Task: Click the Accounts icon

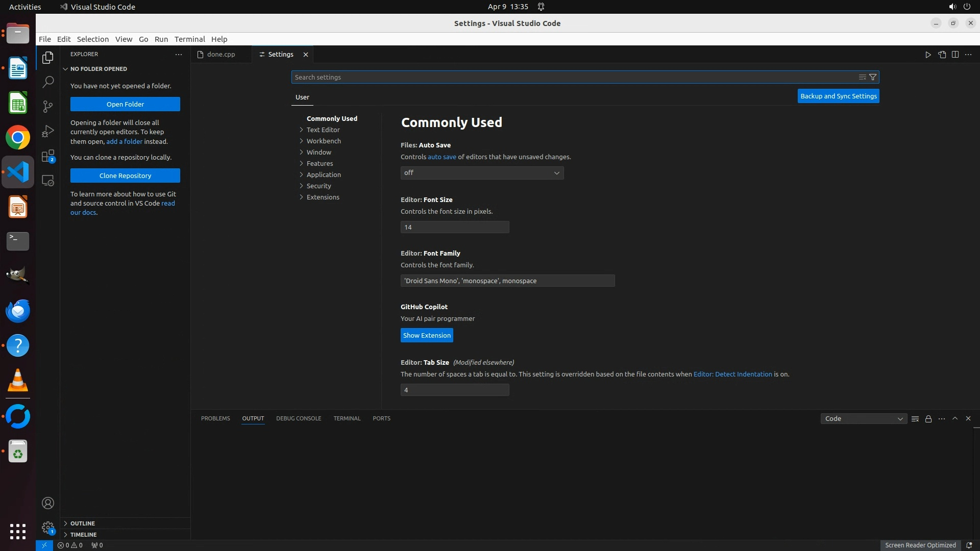Action: coord(48,503)
